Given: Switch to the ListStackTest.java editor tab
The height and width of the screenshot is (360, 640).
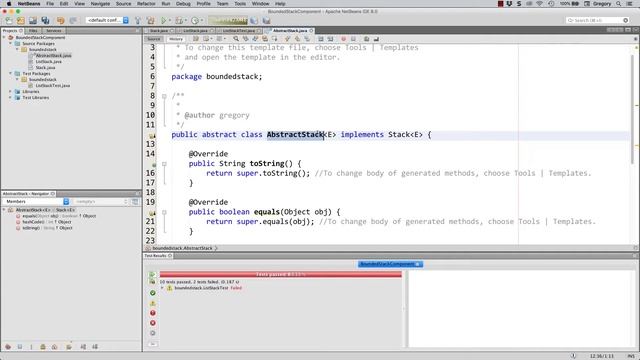Looking at the screenshot, I should 239,31.
